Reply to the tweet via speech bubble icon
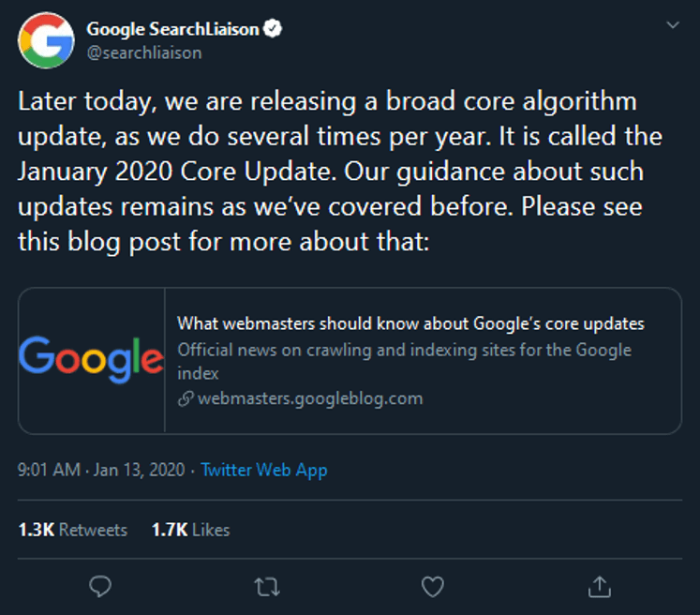The width and height of the screenshot is (700, 615). [x=100, y=587]
